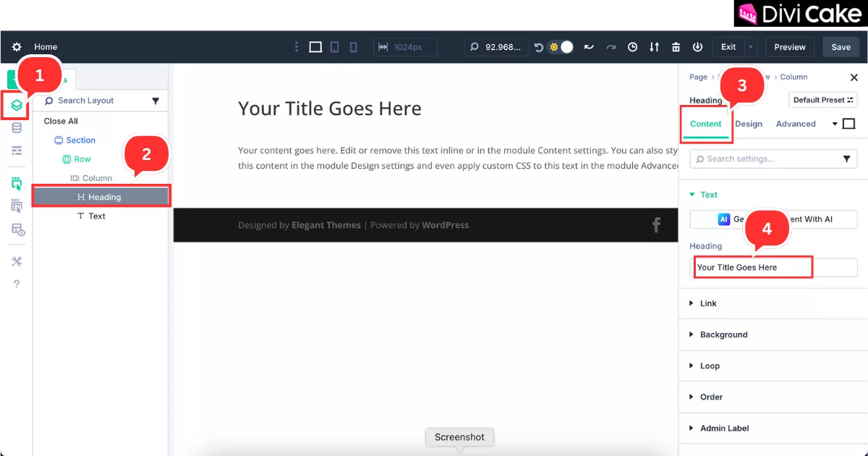Select the Row layer
The width and height of the screenshot is (868, 456).
77,159
